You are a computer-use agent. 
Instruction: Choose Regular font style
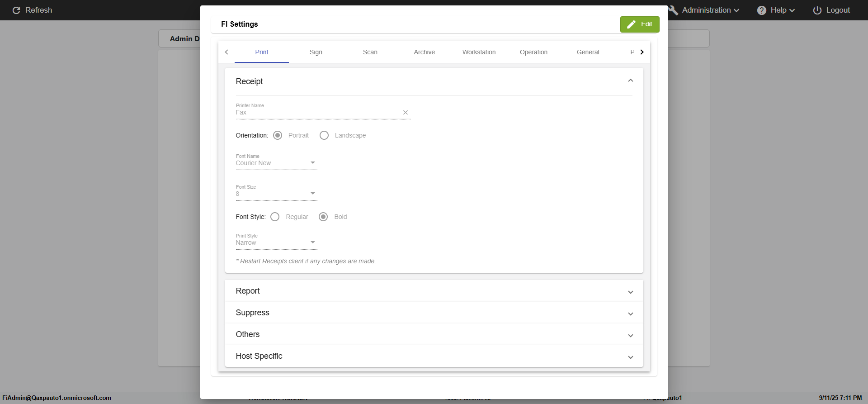point(275,217)
